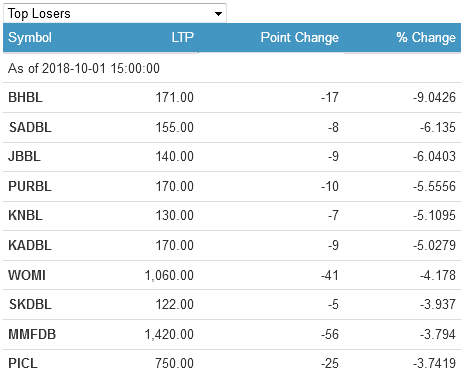463x376 pixels.
Task: Sort by the Point Change column header
Action: [300, 37]
